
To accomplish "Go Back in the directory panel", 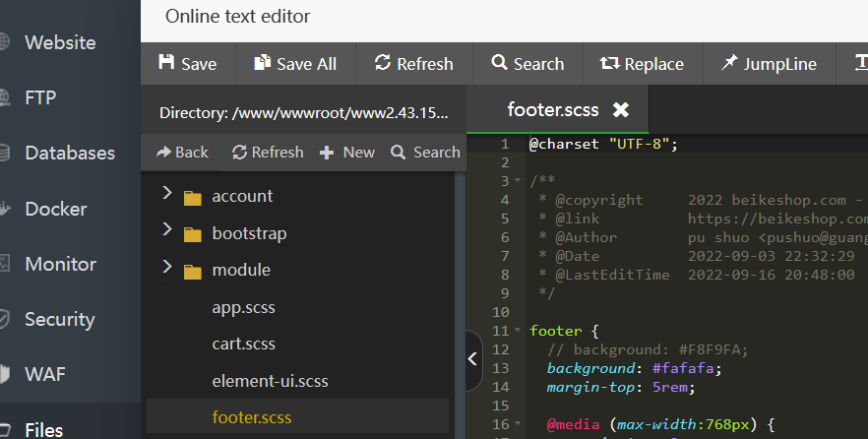I will point(182,152).
